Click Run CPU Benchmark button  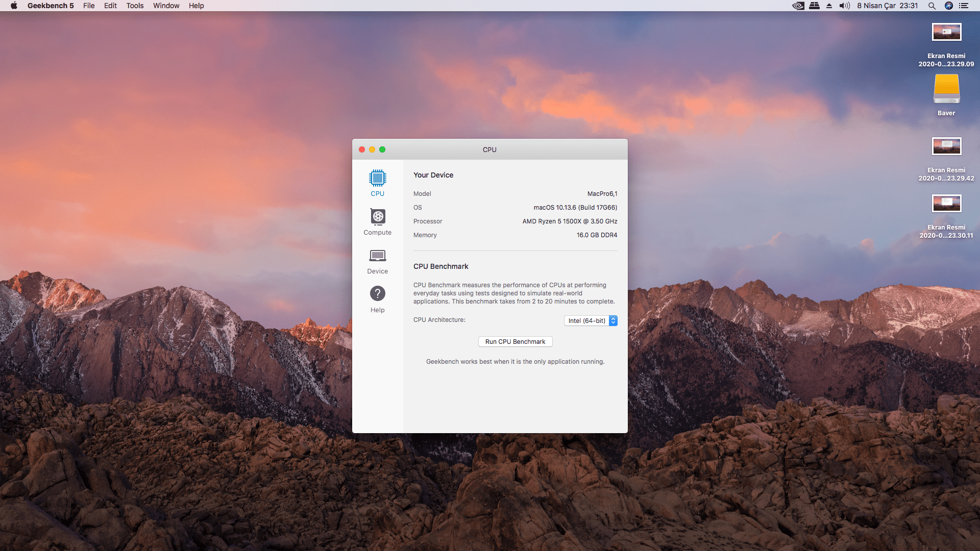coord(515,342)
